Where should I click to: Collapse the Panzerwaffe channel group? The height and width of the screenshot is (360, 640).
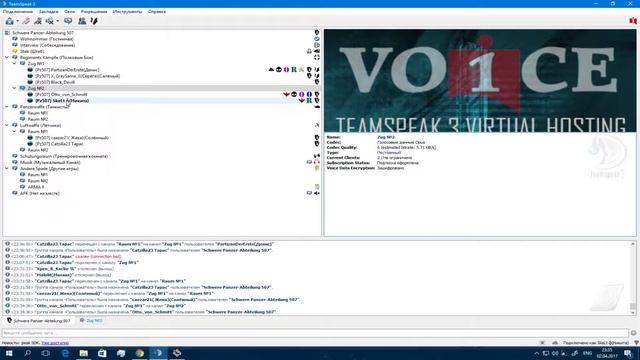click(x=7, y=107)
